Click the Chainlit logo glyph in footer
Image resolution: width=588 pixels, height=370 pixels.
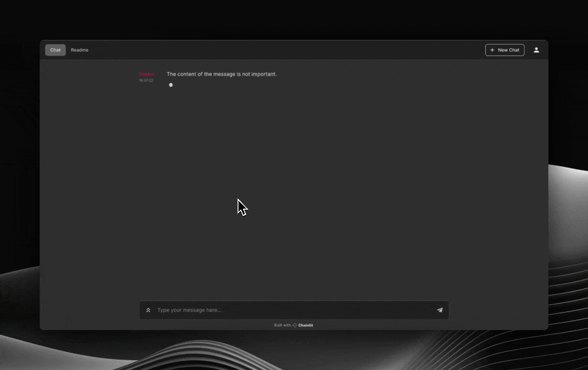tap(295, 325)
